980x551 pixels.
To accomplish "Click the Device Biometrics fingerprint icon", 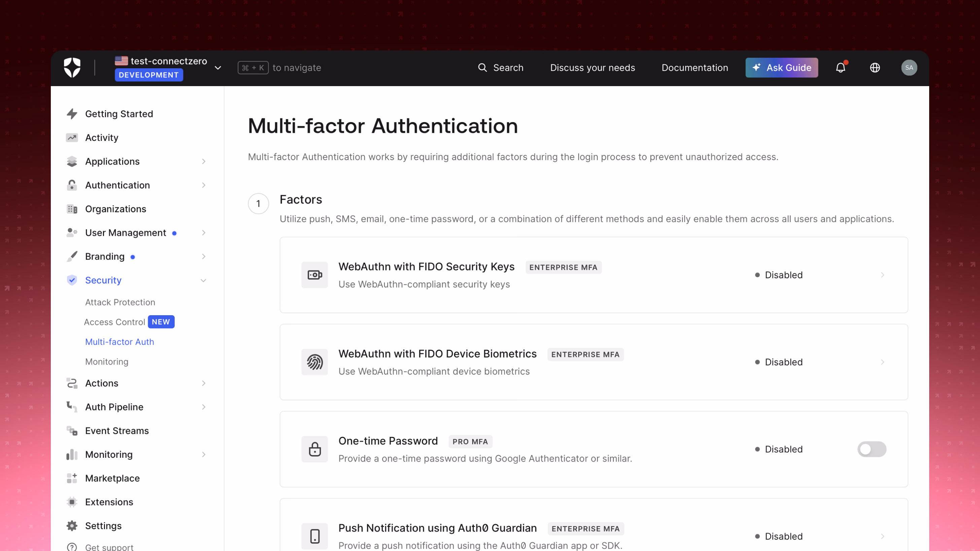I will point(315,362).
